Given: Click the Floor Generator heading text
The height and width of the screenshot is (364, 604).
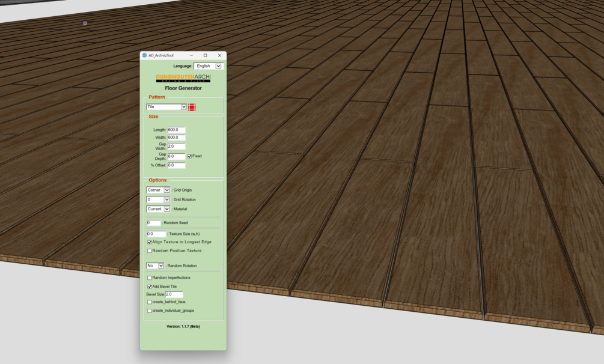Looking at the screenshot, I should (x=183, y=88).
